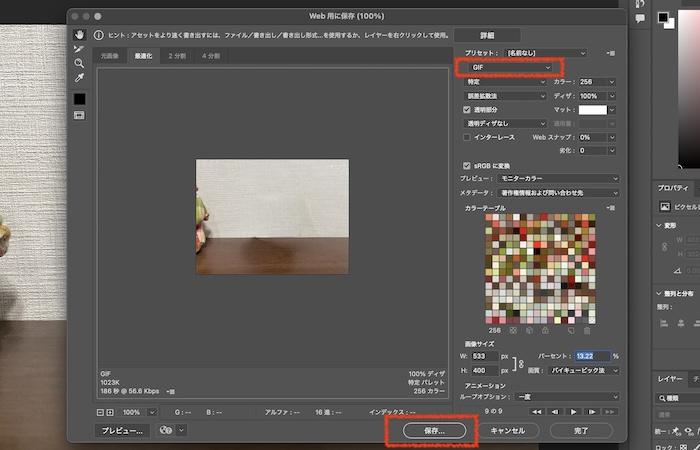700x450 pixels.
Task: Click the add new color icon
Action: tap(571, 331)
